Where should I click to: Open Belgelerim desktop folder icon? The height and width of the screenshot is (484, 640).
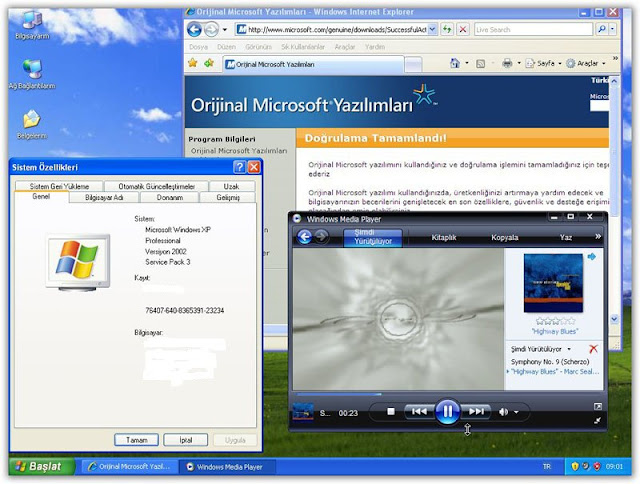(x=32, y=124)
